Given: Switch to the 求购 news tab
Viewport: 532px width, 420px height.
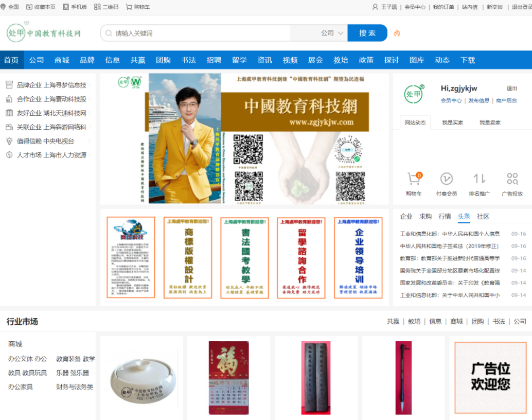Looking at the screenshot, I should [425, 217].
